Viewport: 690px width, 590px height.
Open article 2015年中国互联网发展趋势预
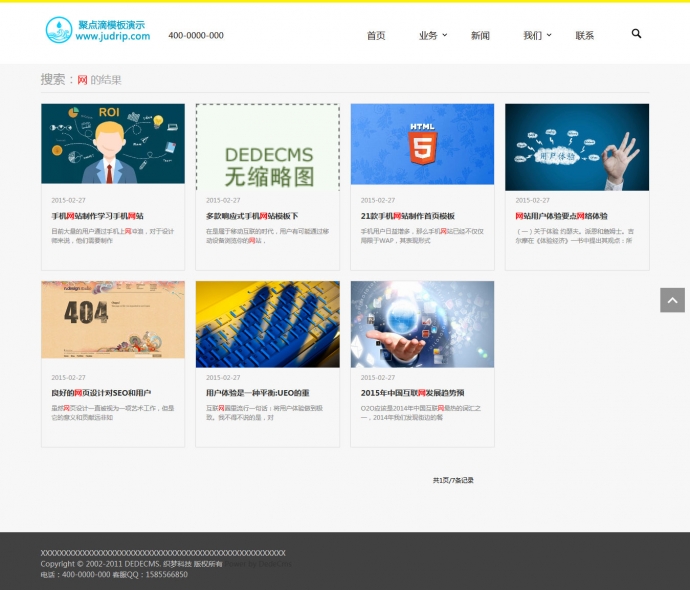[x=412, y=393]
